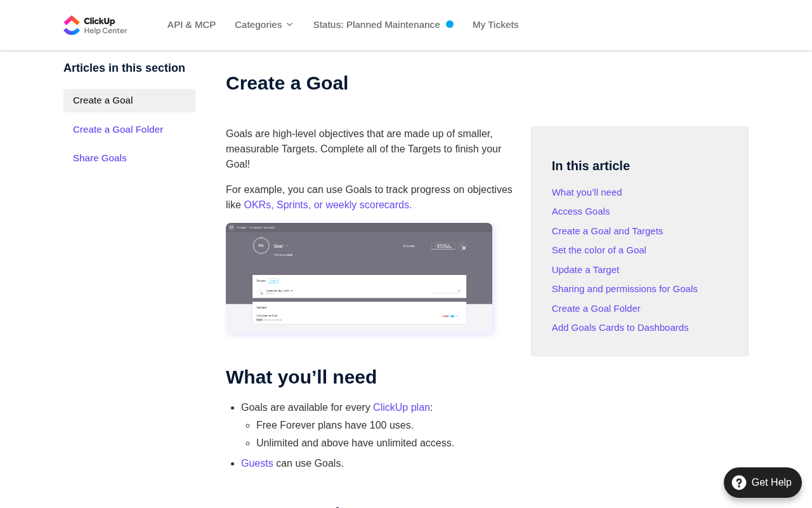812x508 pixels.
Task: Click the Articles in this section heading
Action: (x=124, y=68)
